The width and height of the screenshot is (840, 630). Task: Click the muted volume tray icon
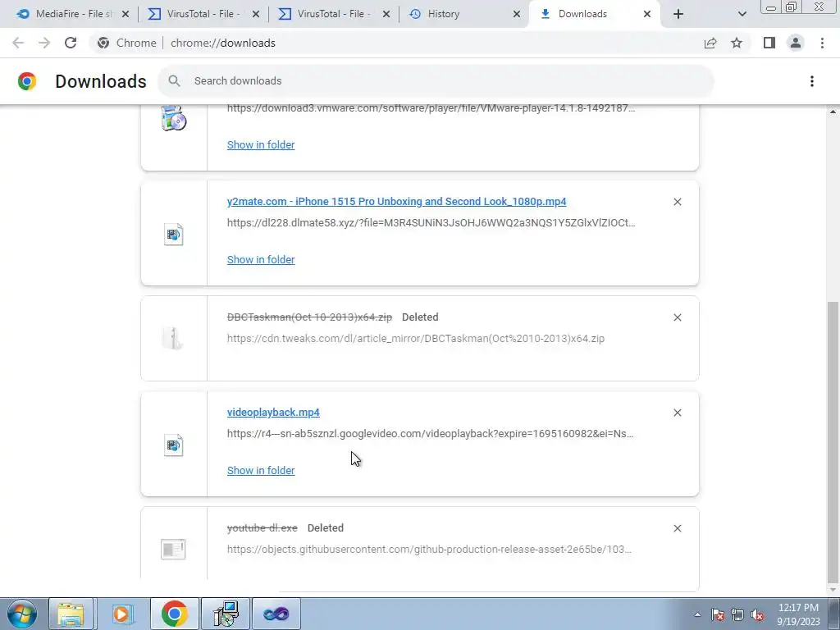coord(757,614)
